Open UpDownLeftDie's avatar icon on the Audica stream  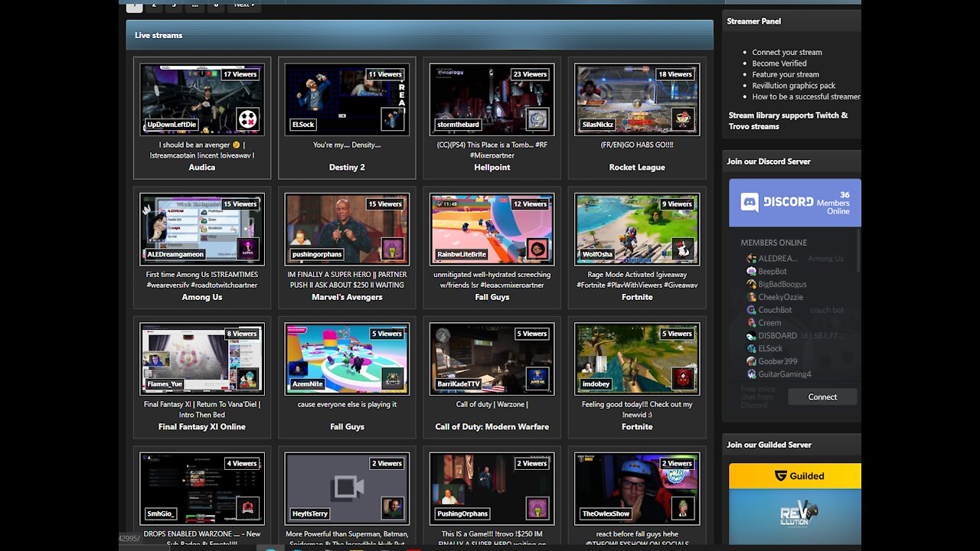[247, 119]
